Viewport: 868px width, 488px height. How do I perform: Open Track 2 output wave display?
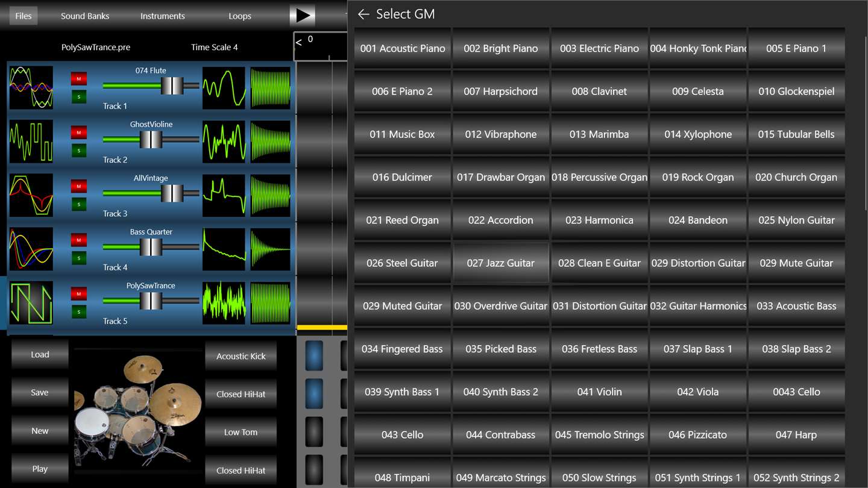224,142
